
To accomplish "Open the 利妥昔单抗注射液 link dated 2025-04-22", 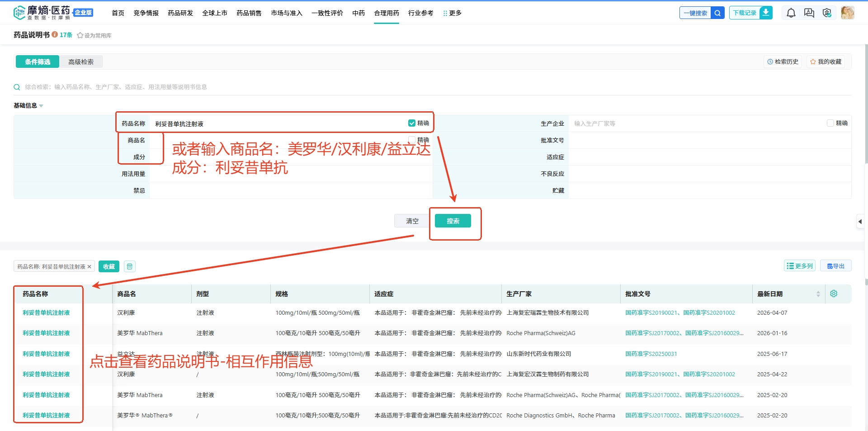I will pyautogui.click(x=46, y=374).
